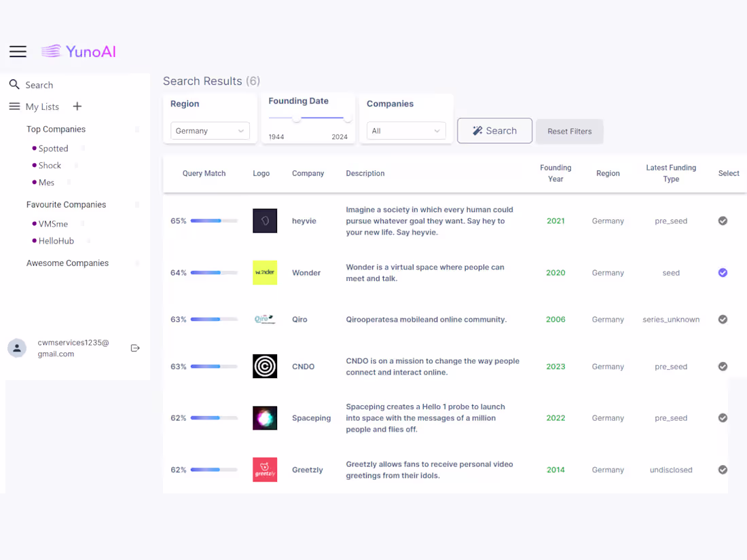Click the series_unknown funding type
This screenshot has width=747, height=560.
(671, 320)
